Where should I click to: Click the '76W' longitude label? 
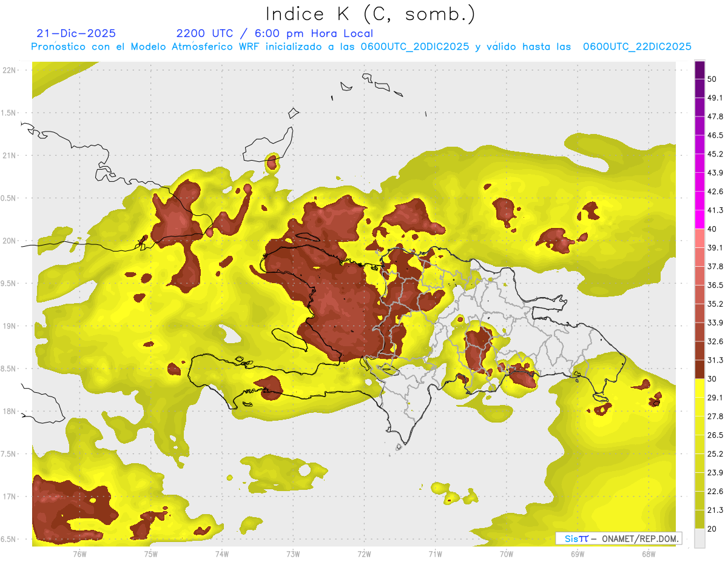pyautogui.click(x=79, y=554)
